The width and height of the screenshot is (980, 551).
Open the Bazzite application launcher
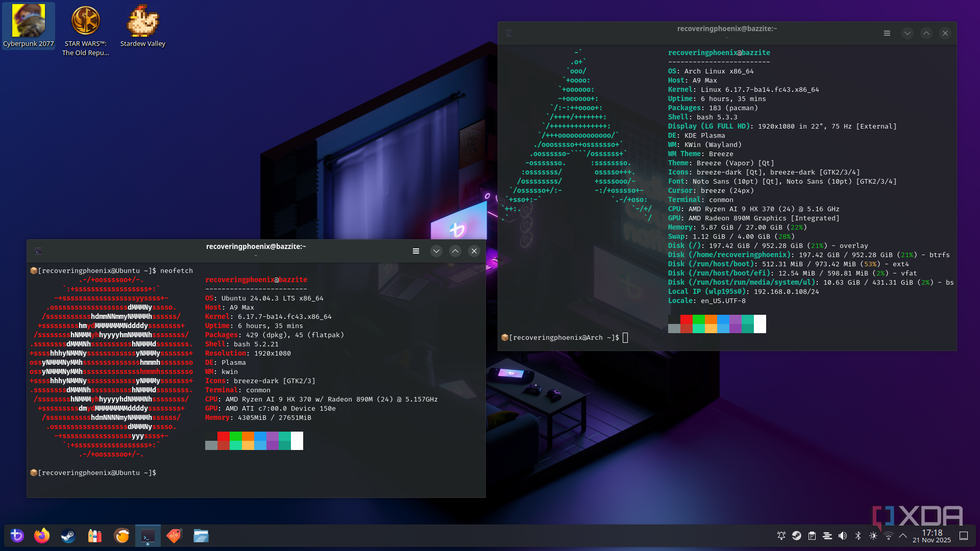(17, 536)
